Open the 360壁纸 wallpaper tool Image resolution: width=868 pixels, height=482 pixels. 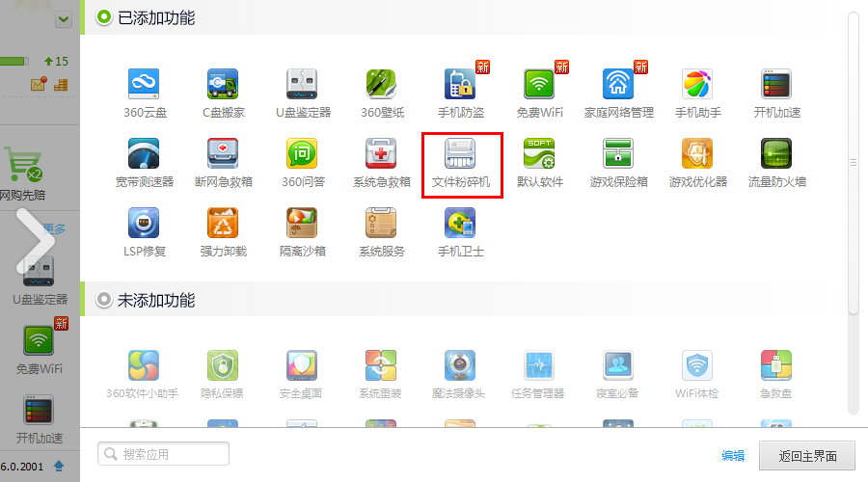pos(381,93)
